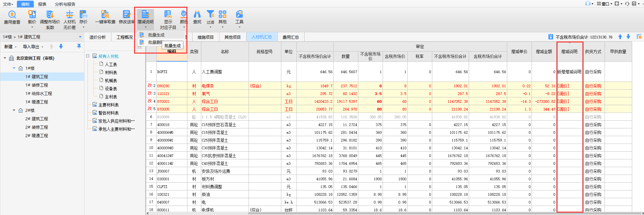This screenshot has height=215, width=644.
Task: Toggle the pin icon on project panel
Action: (79, 46)
